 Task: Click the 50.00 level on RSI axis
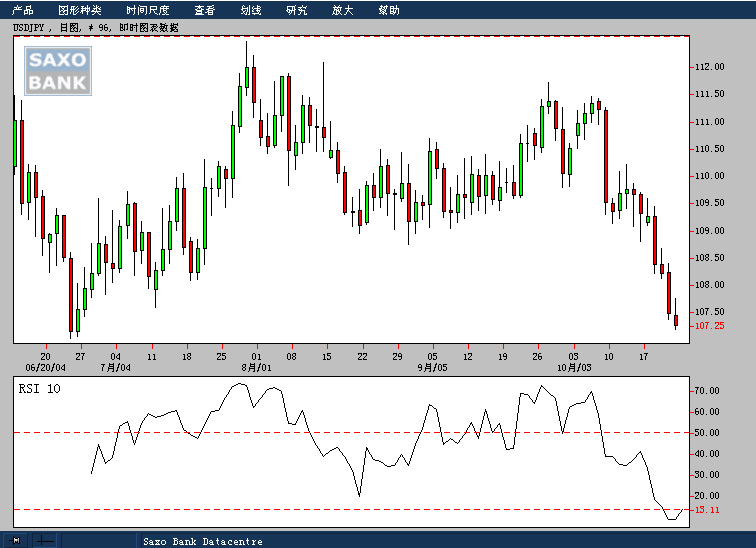click(709, 433)
